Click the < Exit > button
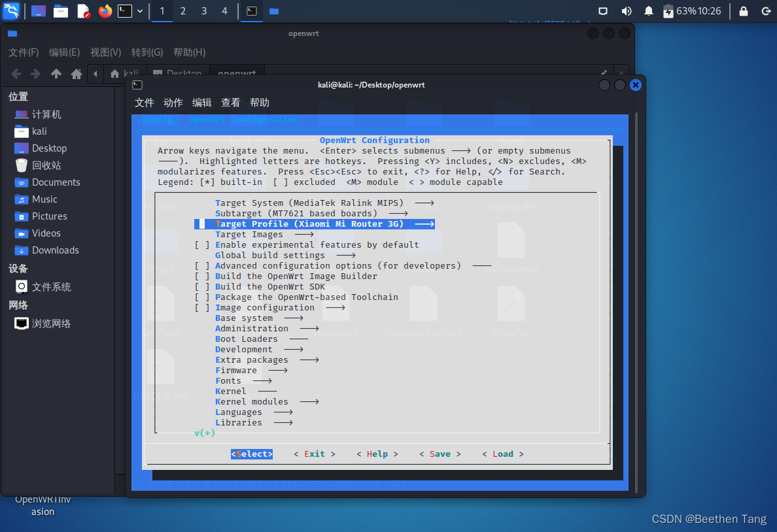777x532 pixels. click(x=315, y=454)
